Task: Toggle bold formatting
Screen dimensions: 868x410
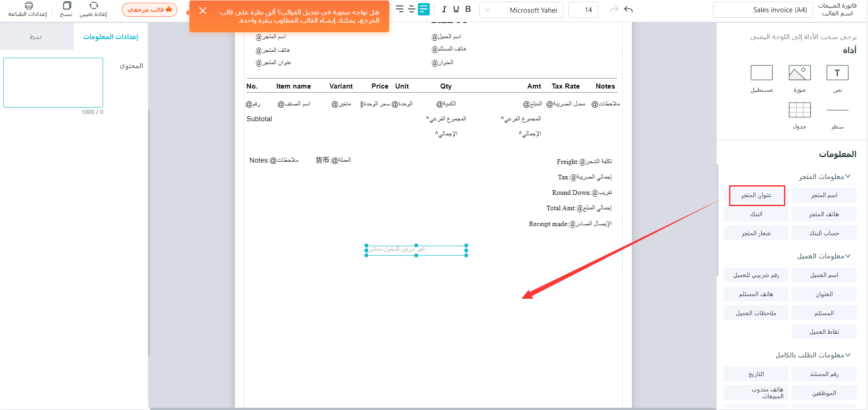Action: tap(468, 9)
